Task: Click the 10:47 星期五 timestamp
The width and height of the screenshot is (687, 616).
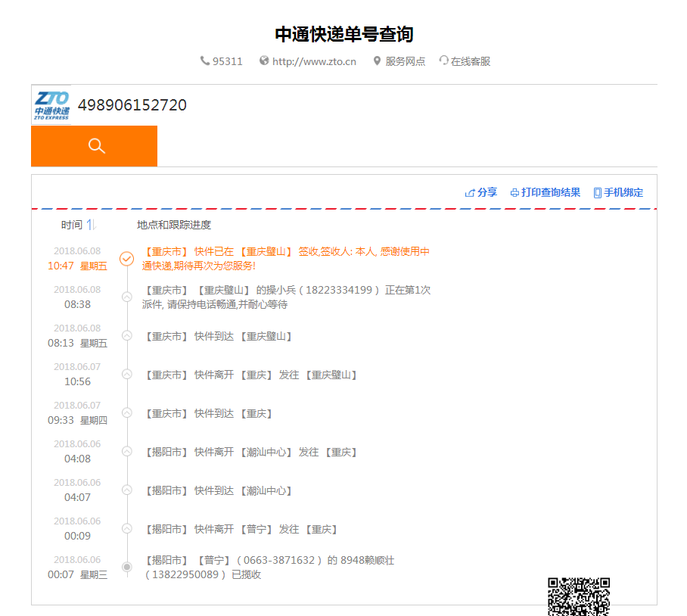Action: pos(77,266)
